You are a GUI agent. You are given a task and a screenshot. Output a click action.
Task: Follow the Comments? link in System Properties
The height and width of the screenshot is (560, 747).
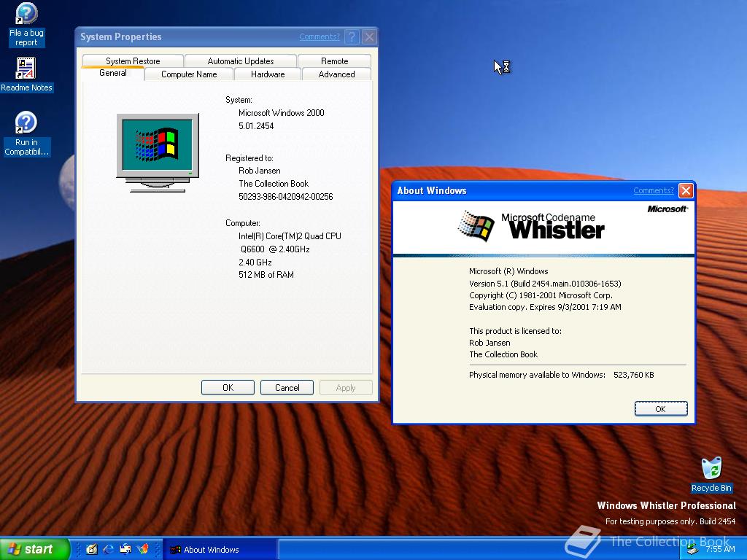[320, 36]
